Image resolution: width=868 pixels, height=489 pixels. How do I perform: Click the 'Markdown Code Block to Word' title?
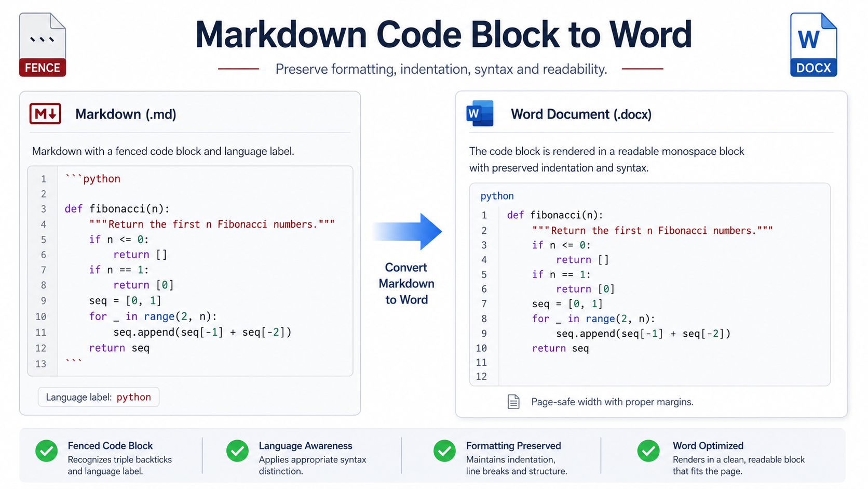point(443,35)
